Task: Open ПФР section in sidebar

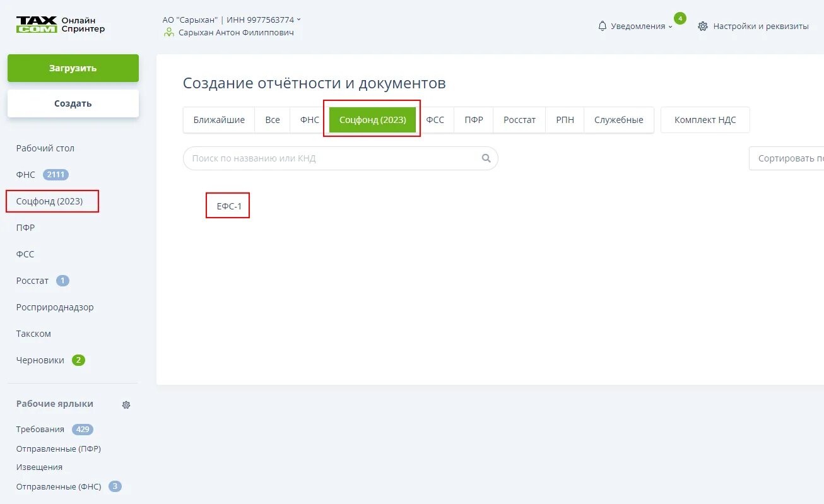Action: click(25, 228)
